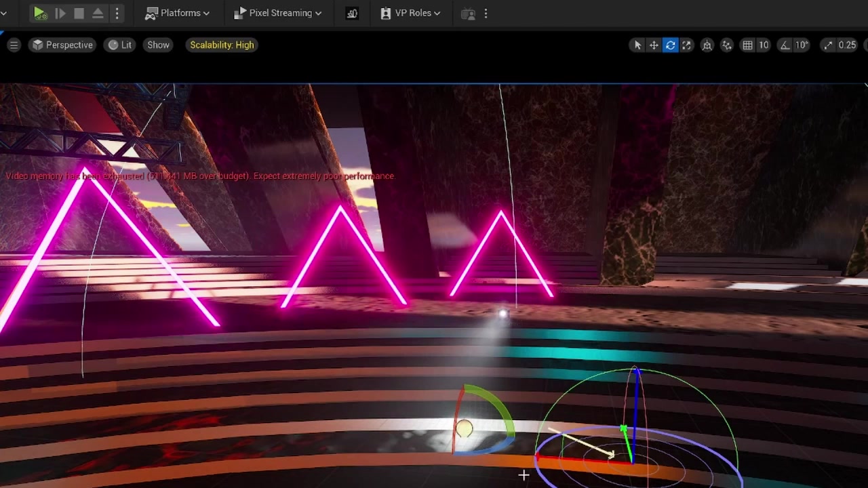The width and height of the screenshot is (868, 488).
Task: Toggle world/local coordinate system icon
Action: click(707, 45)
